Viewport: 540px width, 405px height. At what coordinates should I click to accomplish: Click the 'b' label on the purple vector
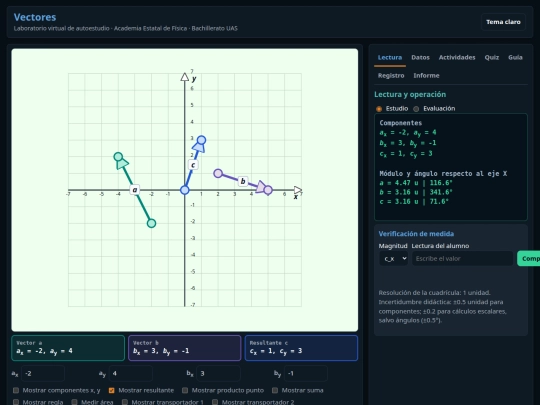(x=243, y=181)
